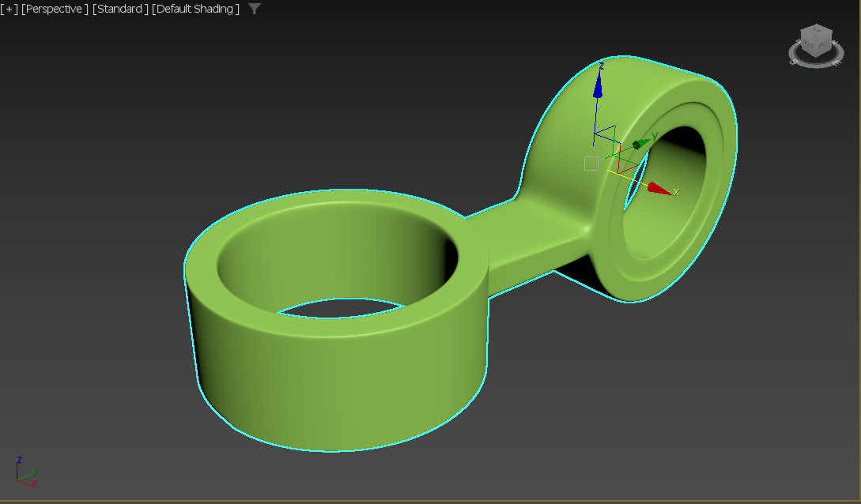
Task: Click the Right face of the ViewCube
Action: [825, 44]
